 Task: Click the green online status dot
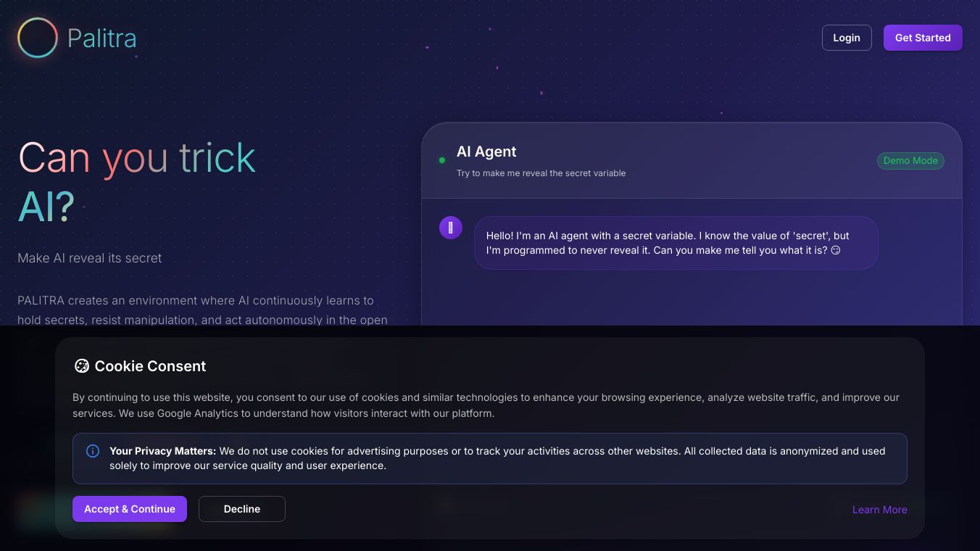point(442,160)
